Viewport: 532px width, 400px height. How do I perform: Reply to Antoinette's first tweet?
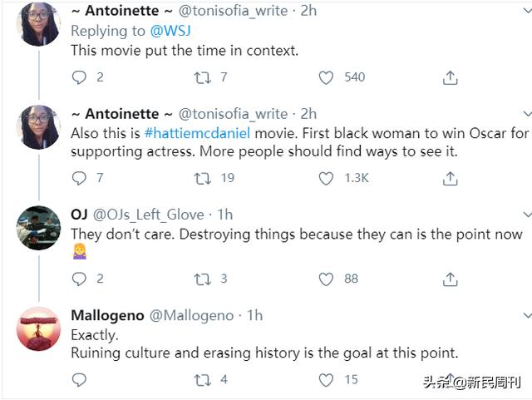[x=80, y=77]
